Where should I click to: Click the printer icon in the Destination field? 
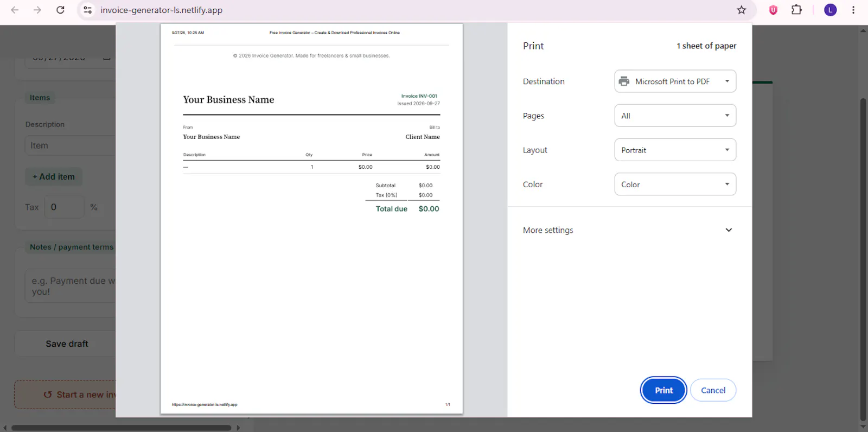pyautogui.click(x=624, y=81)
